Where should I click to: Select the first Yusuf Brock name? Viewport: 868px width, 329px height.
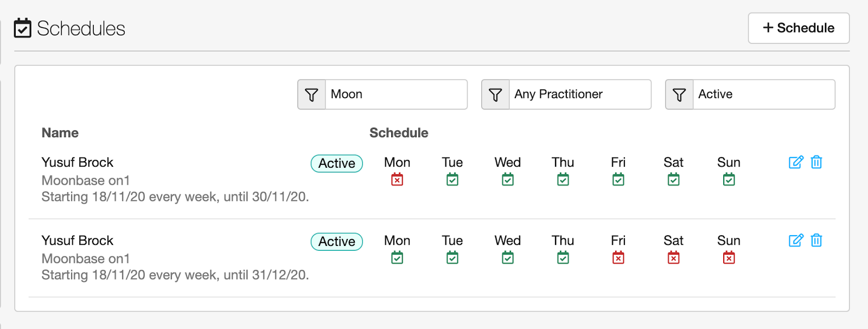click(x=78, y=162)
